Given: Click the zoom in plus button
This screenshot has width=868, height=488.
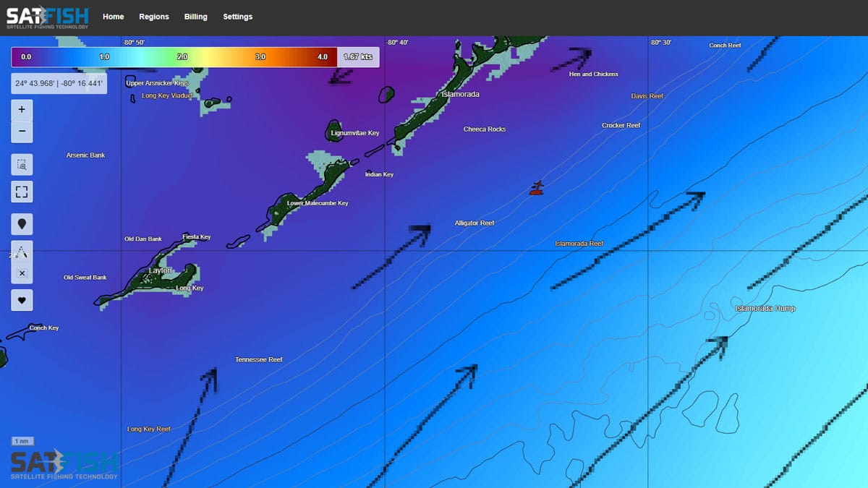Looking at the screenshot, I should click(x=22, y=109).
